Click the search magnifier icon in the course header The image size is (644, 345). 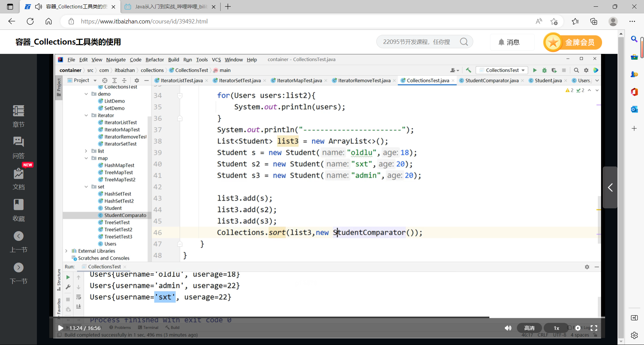pyautogui.click(x=464, y=42)
